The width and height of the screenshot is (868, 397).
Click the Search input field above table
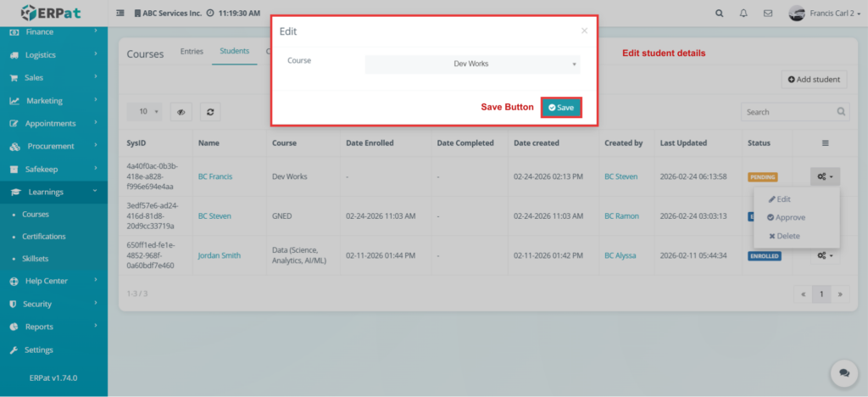point(788,111)
